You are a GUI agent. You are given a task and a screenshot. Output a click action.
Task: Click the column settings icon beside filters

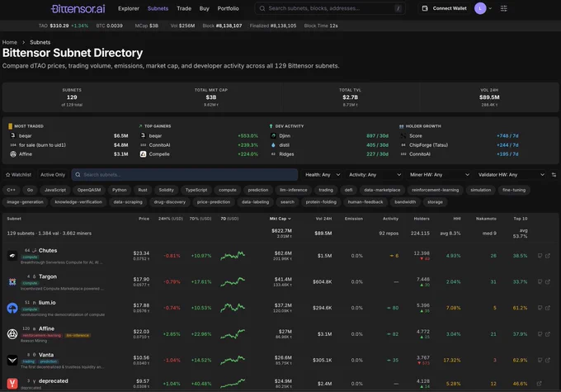(554, 175)
